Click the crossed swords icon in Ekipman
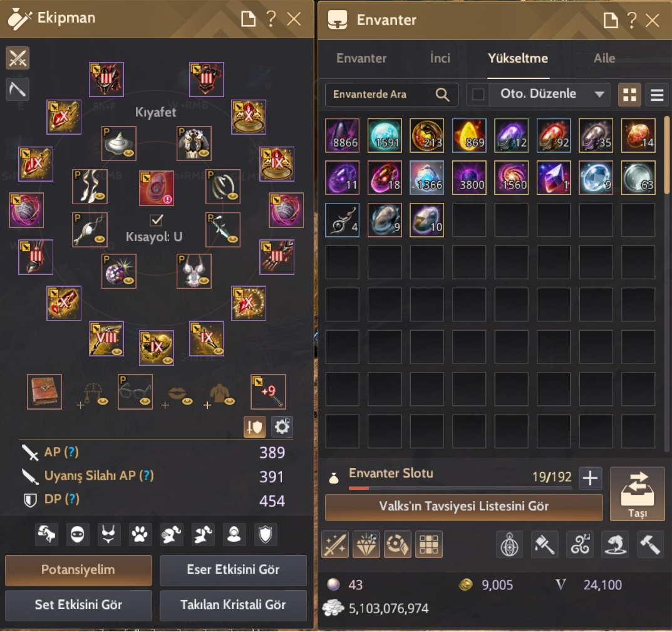The width and height of the screenshot is (672, 632). click(18, 58)
